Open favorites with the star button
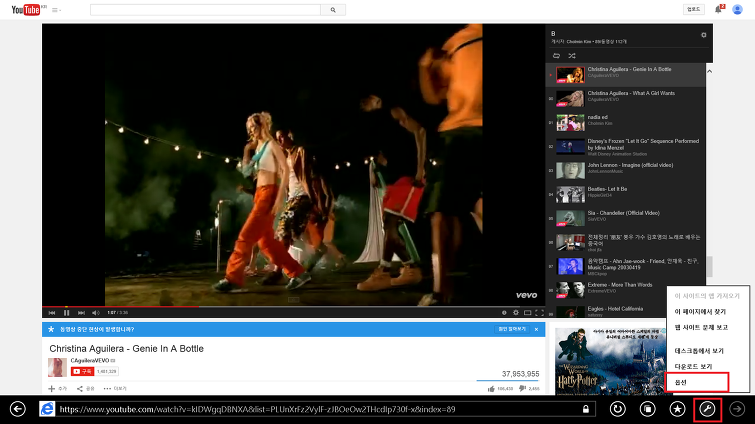 (677, 409)
